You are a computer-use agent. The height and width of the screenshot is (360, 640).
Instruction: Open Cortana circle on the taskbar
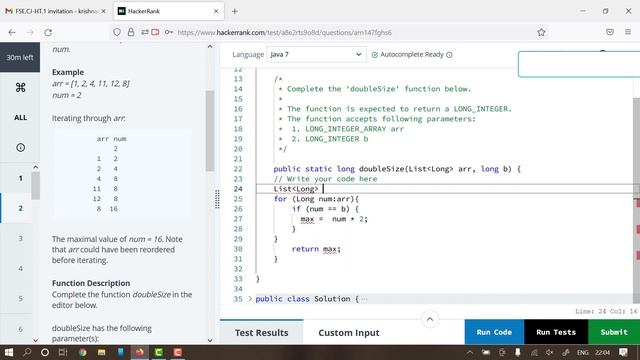[x=45, y=352]
